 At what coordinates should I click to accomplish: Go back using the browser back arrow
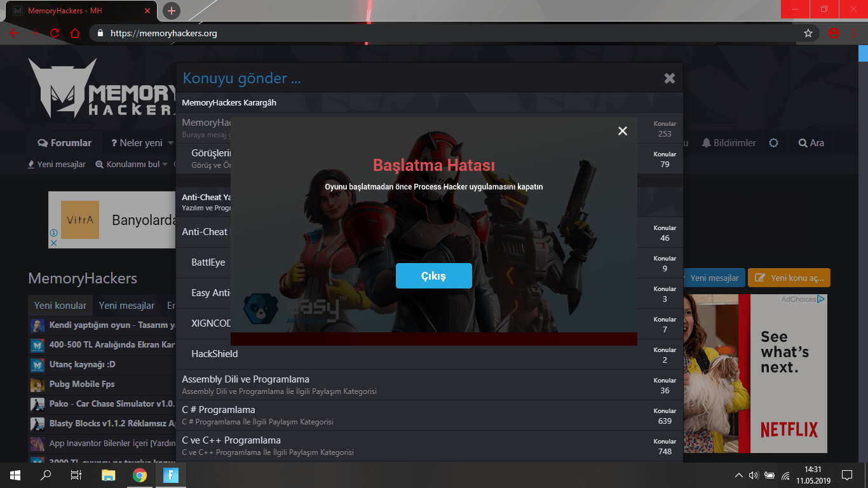tap(14, 33)
